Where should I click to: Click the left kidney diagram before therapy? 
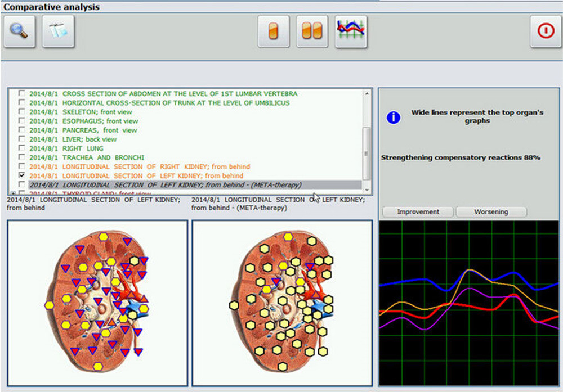(x=97, y=303)
